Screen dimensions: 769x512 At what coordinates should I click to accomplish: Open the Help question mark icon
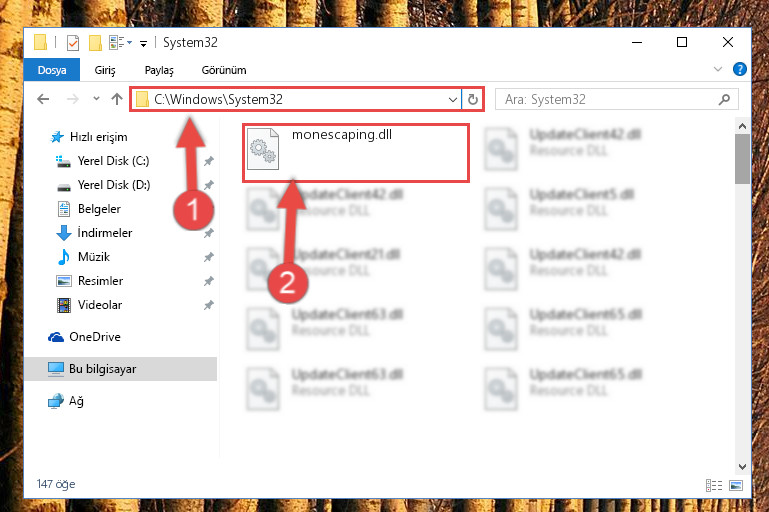(x=740, y=69)
